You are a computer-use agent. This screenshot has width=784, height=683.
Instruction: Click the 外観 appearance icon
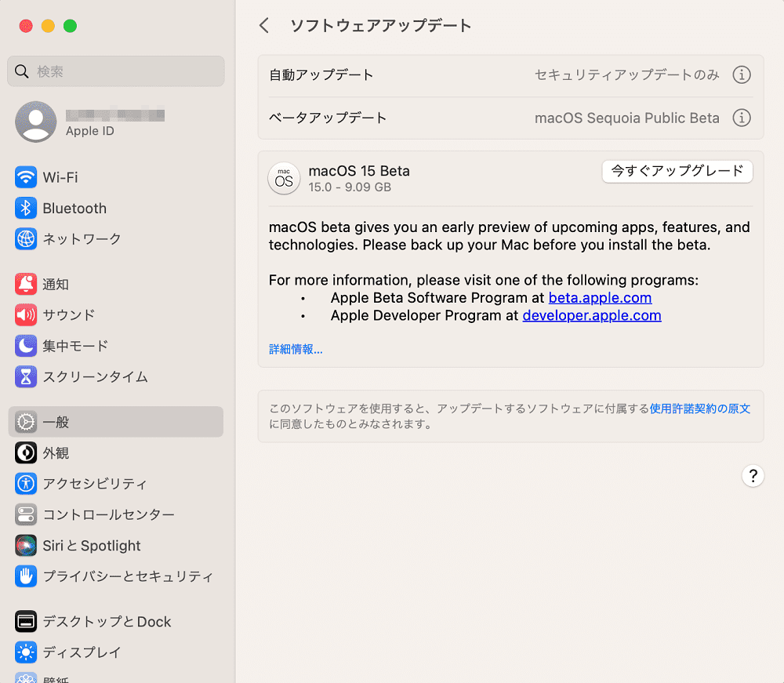point(26,453)
